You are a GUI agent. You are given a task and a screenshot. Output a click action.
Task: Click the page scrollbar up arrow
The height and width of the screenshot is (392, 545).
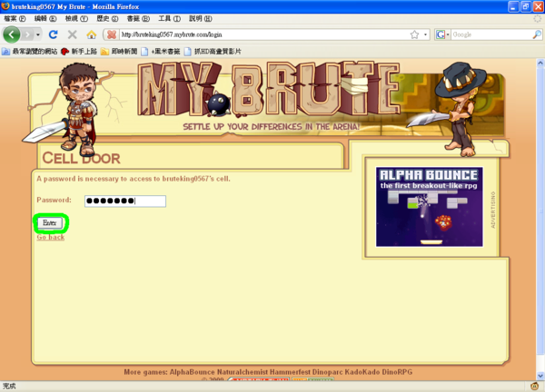[x=540, y=64]
